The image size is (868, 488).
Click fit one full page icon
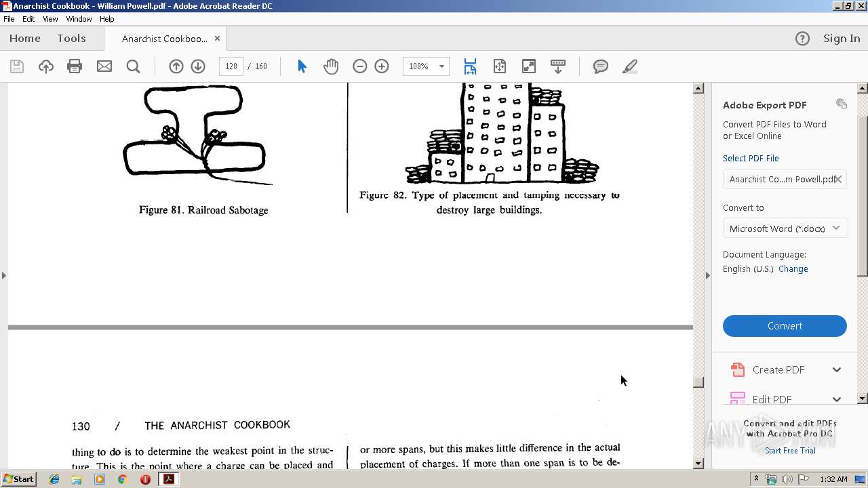(x=500, y=66)
